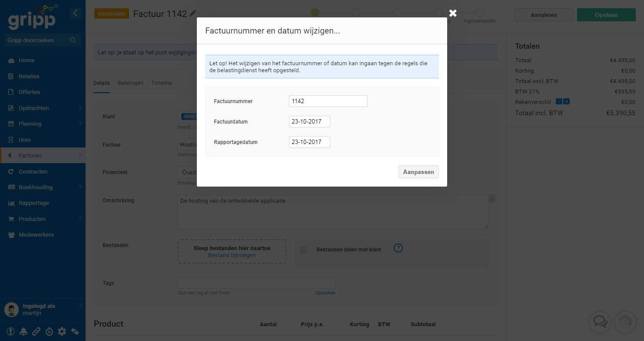
Task: Click the Home dashboard icon
Action: [11, 60]
